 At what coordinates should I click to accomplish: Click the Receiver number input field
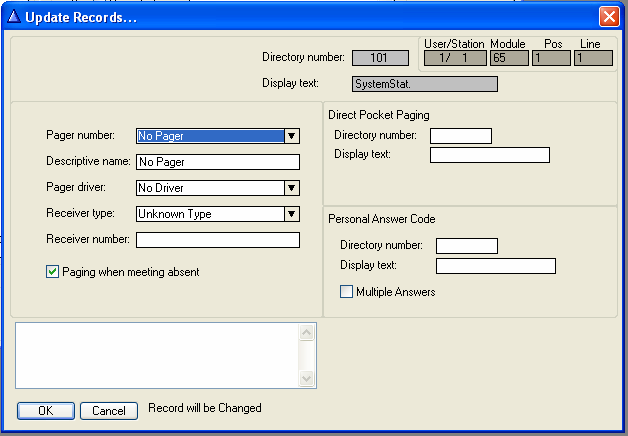click(217, 239)
